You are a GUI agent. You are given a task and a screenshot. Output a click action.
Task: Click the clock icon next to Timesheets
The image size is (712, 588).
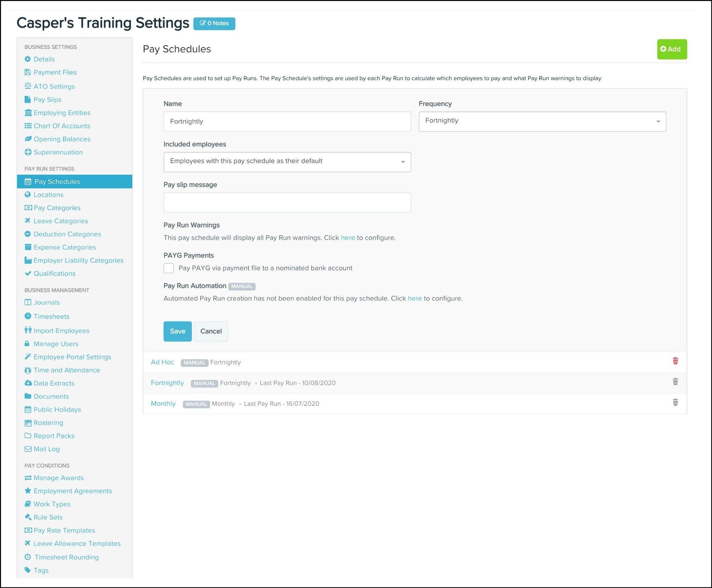[28, 316]
